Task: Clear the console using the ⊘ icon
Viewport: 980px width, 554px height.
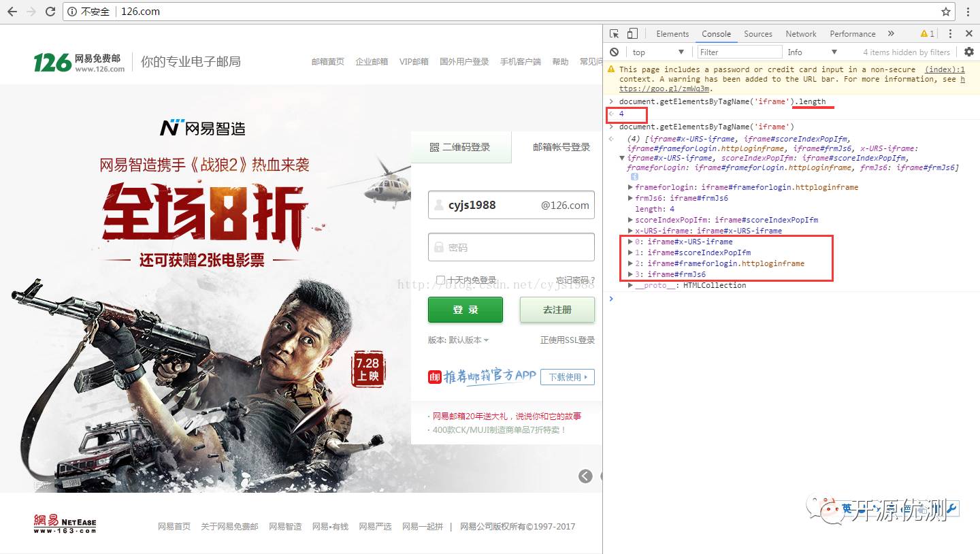Action: [x=614, y=52]
